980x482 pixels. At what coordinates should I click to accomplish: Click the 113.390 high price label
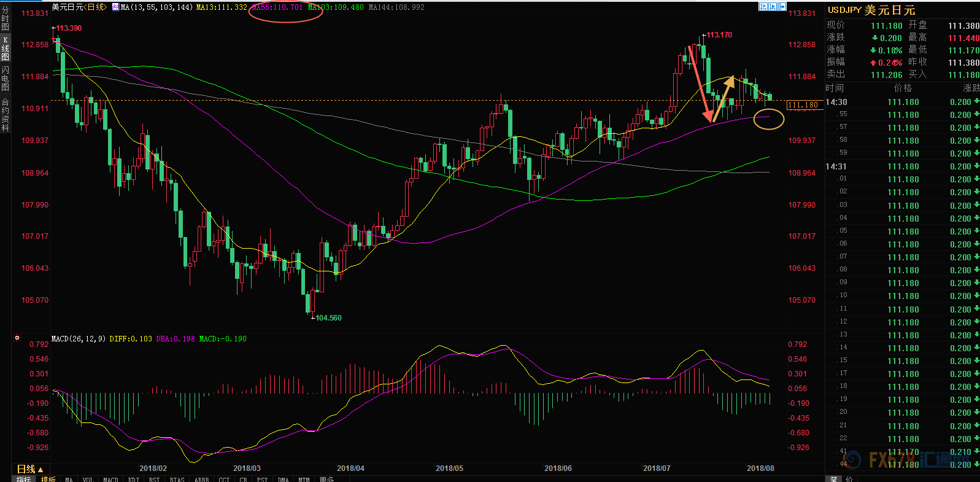pos(69,28)
